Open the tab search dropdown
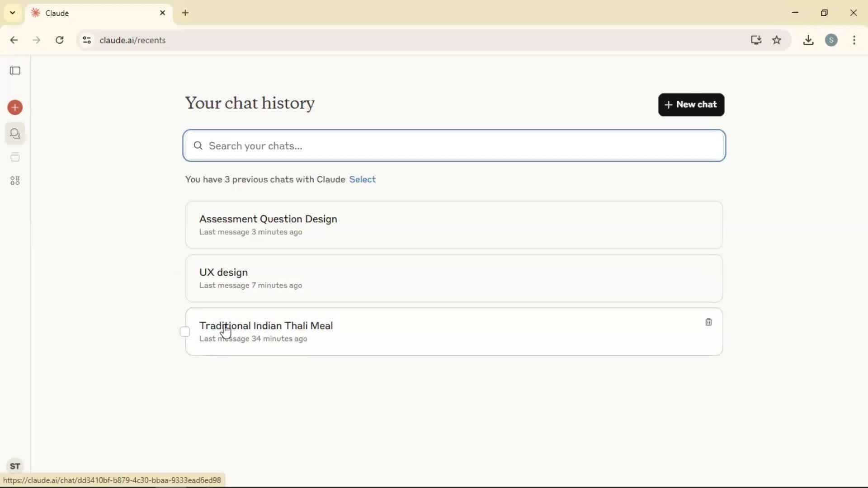This screenshot has height=488, width=868. 12,13
